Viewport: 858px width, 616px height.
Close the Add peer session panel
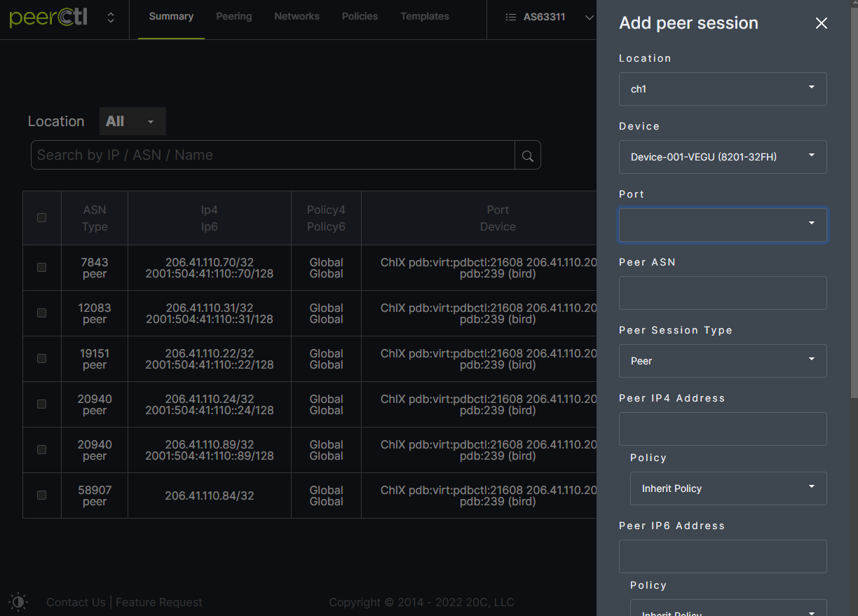tap(822, 23)
